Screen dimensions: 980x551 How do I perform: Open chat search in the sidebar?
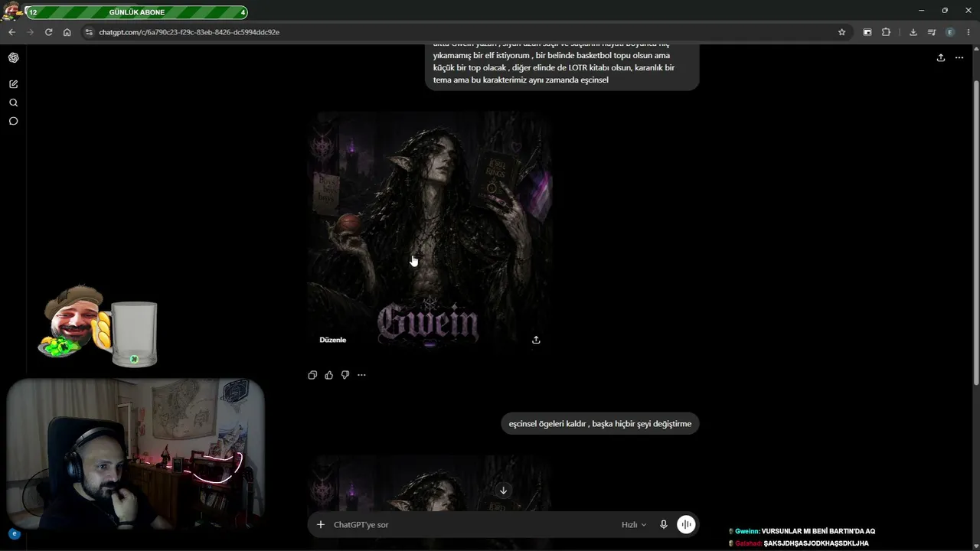tap(14, 103)
